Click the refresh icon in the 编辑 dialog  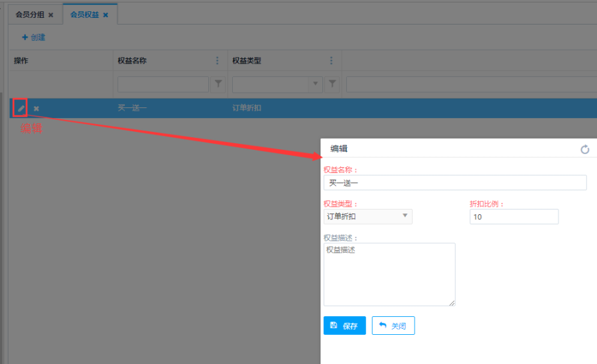[x=584, y=149]
